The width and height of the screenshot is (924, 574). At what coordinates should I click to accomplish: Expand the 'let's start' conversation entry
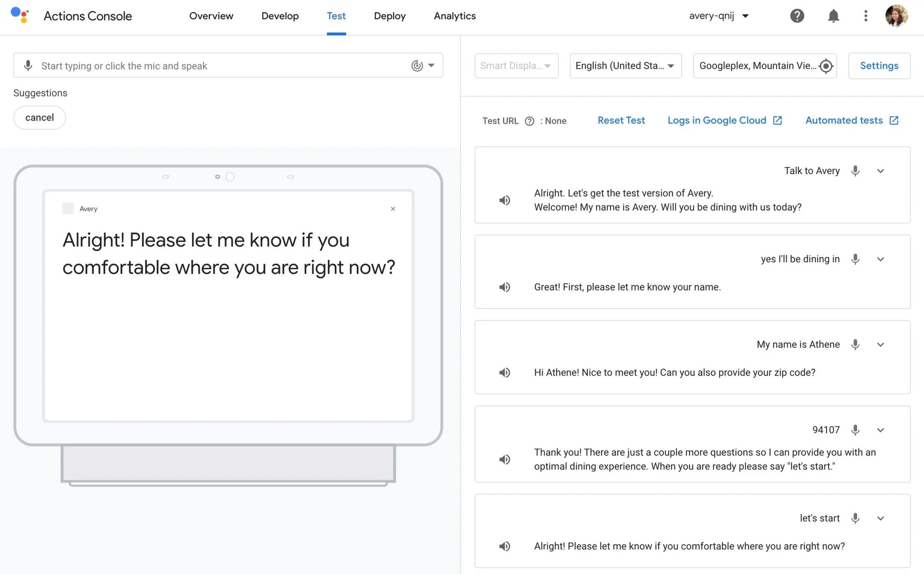880,519
